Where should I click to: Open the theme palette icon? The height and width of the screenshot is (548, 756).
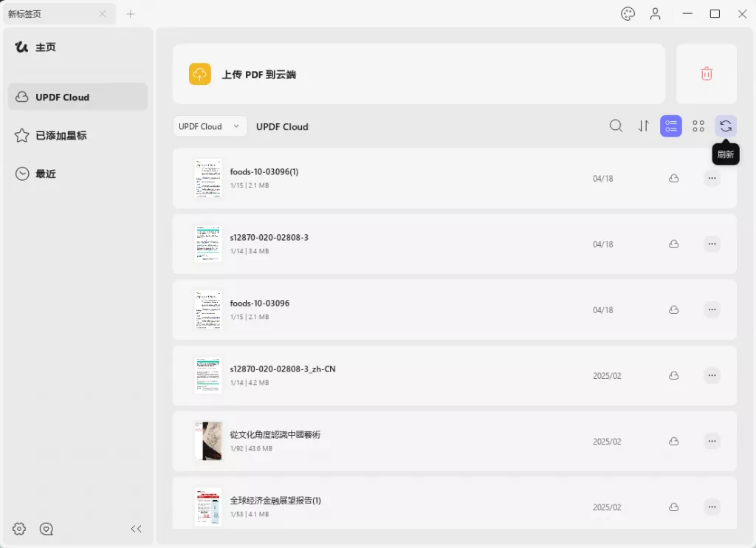pos(628,14)
